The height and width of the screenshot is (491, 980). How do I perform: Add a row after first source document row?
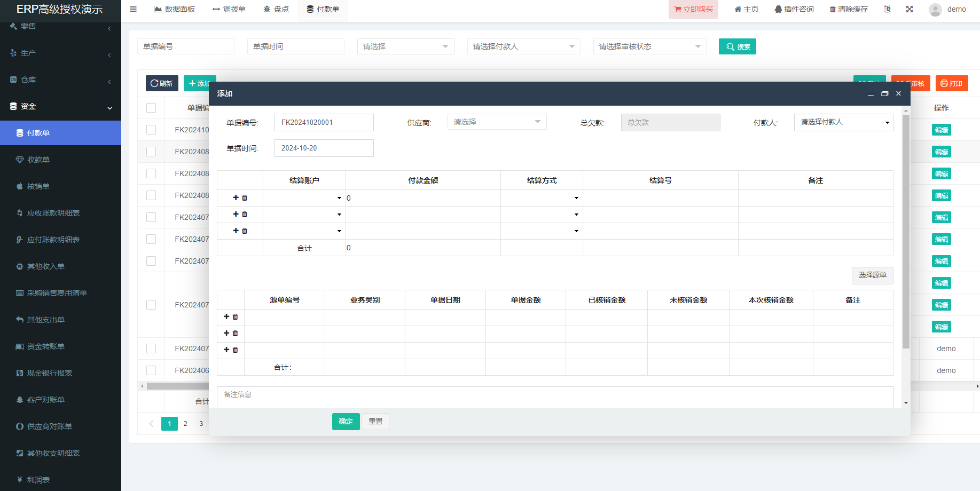tap(226, 316)
